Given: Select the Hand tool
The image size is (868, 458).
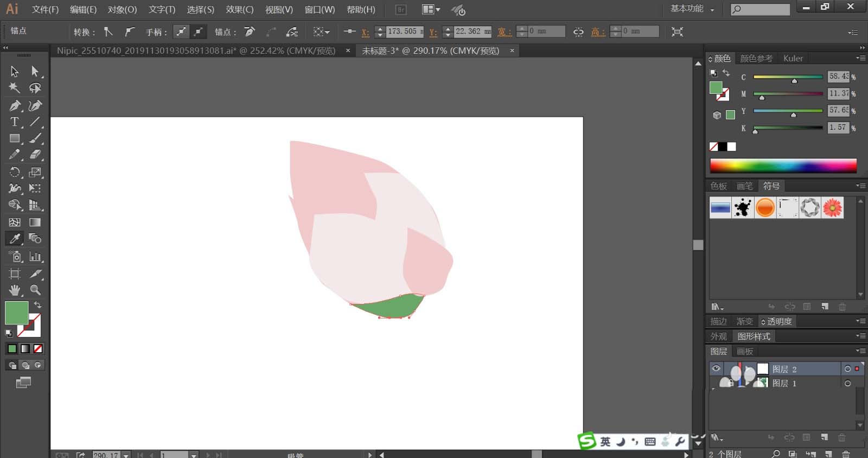Looking at the screenshot, I should pyautogui.click(x=15, y=290).
